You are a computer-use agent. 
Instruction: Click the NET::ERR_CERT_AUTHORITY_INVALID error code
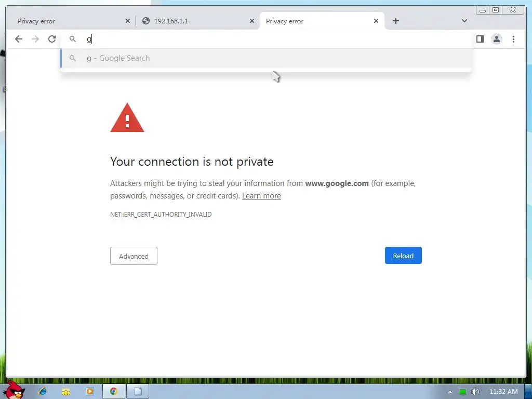[161, 215]
